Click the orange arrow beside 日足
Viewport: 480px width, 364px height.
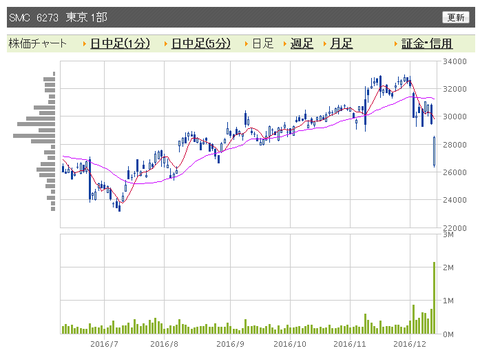click(246, 44)
